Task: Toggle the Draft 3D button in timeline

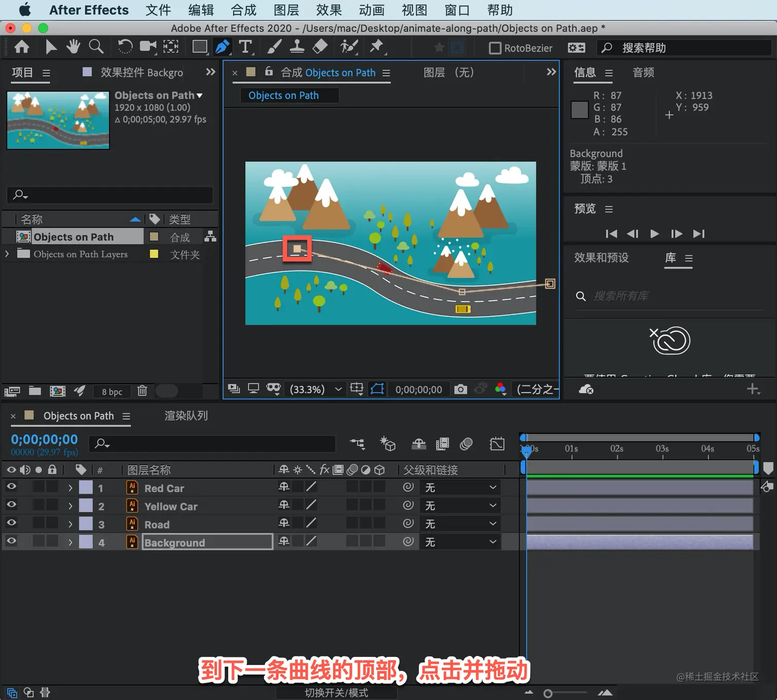Action: click(x=387, y=444)
